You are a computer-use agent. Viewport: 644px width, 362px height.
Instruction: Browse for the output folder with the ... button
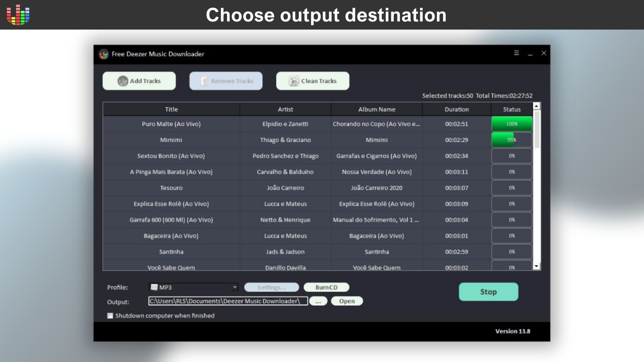(x=318, y=301)
